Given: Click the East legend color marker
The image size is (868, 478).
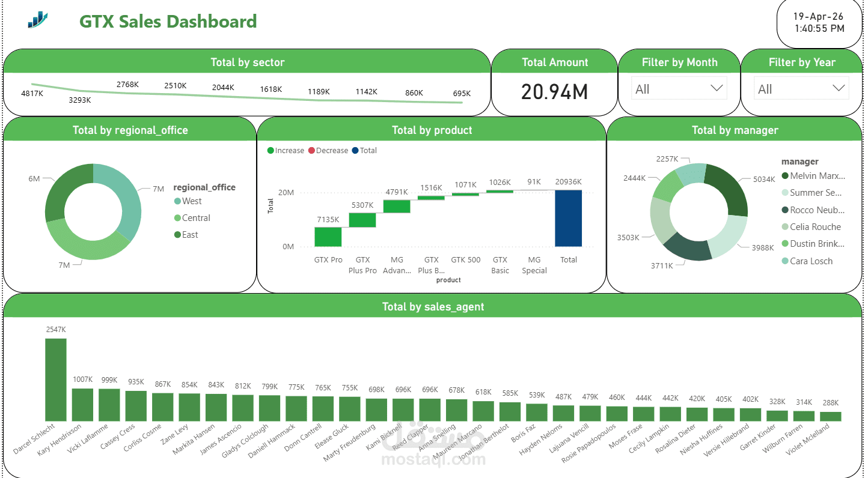Looking at the screenshot, I should 177,235.
